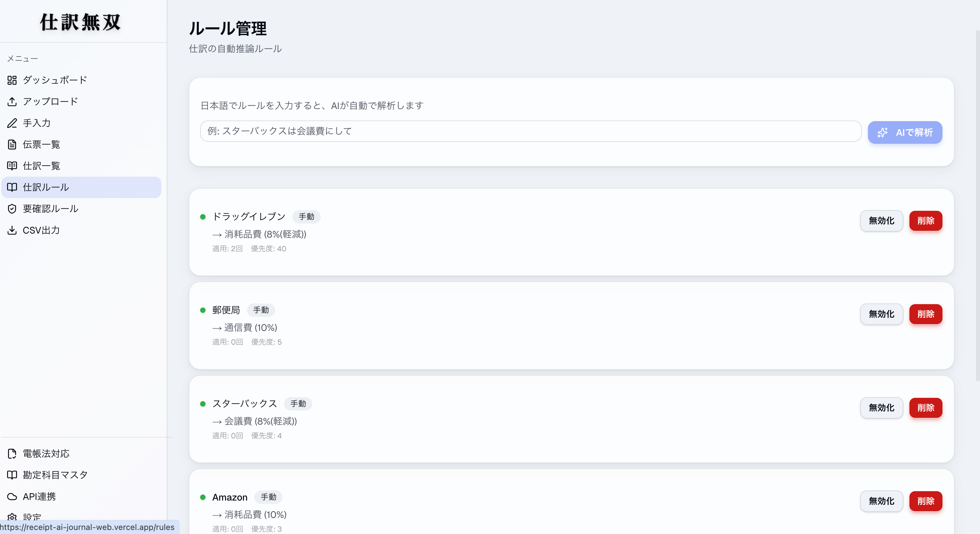Click the ドラッグイレブン rule name

249,217
